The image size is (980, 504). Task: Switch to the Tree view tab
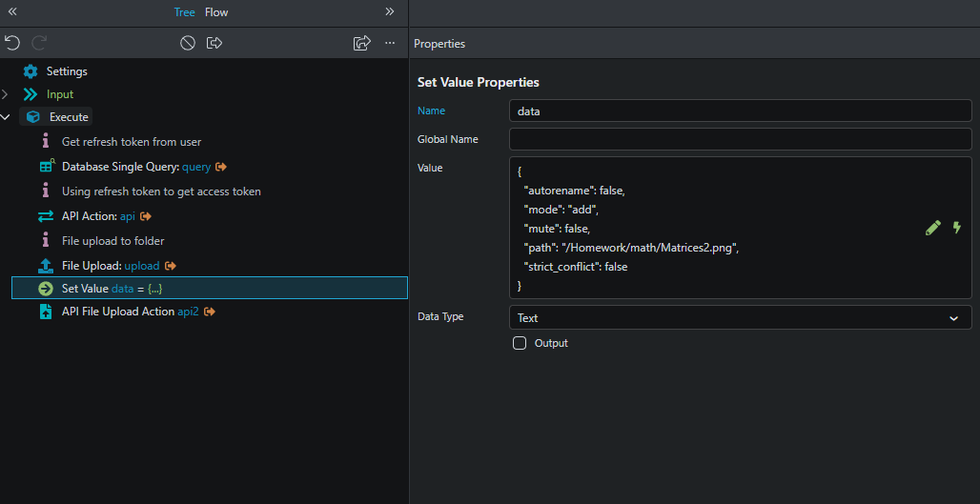coord(184,12)
